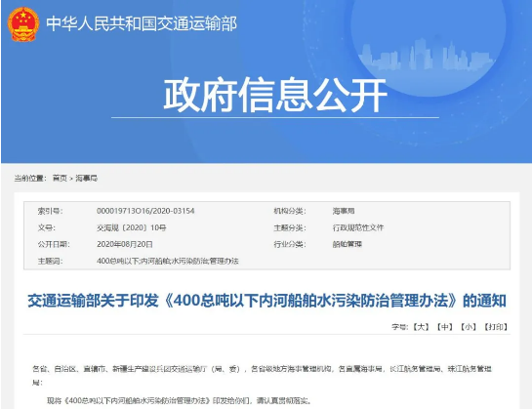Click the 行业分类 value 船舶管理
Image resolution: width=532 pixels, height=409 pixels.
point(348,244)
